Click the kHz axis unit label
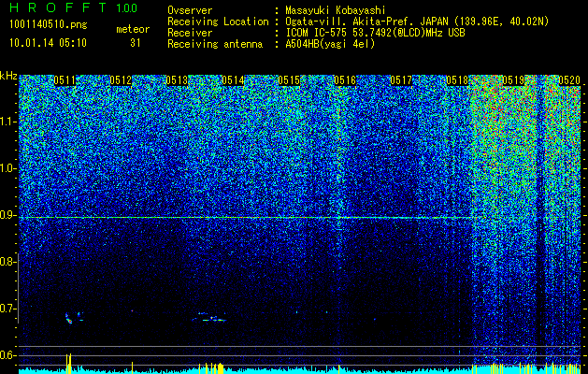This screenshot has height=374, width=588. 8,76
